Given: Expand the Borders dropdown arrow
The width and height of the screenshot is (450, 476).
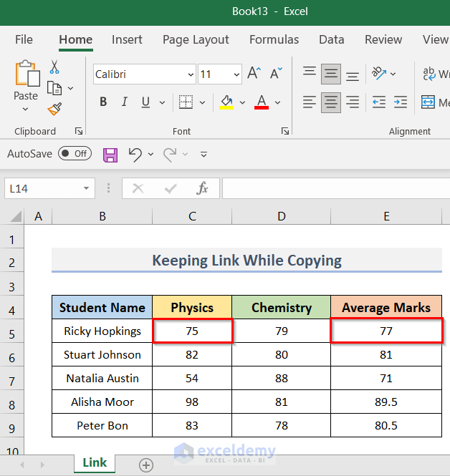Looking at the screenshot, I should [x=202, y=102].
